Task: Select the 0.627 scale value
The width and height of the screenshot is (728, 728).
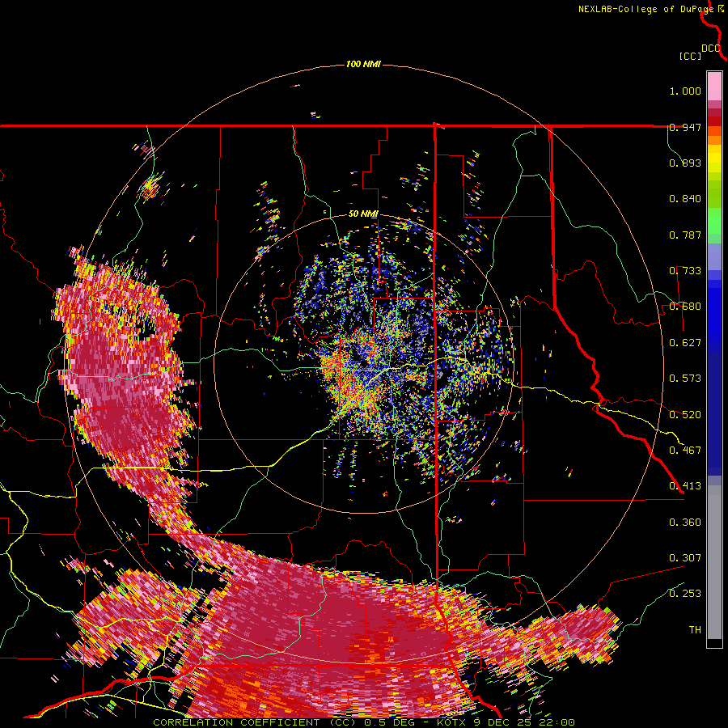Action: [x=685, y=343]
